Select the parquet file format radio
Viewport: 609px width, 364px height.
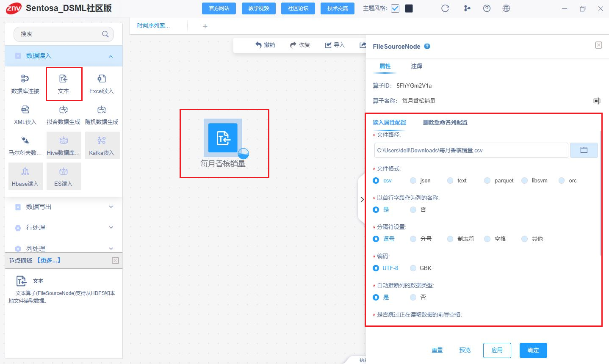[x=487, y=180]
